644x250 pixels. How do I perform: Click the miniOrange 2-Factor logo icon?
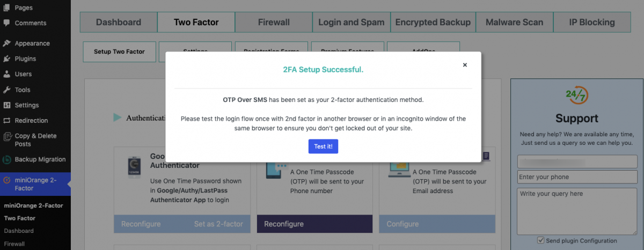6,180
